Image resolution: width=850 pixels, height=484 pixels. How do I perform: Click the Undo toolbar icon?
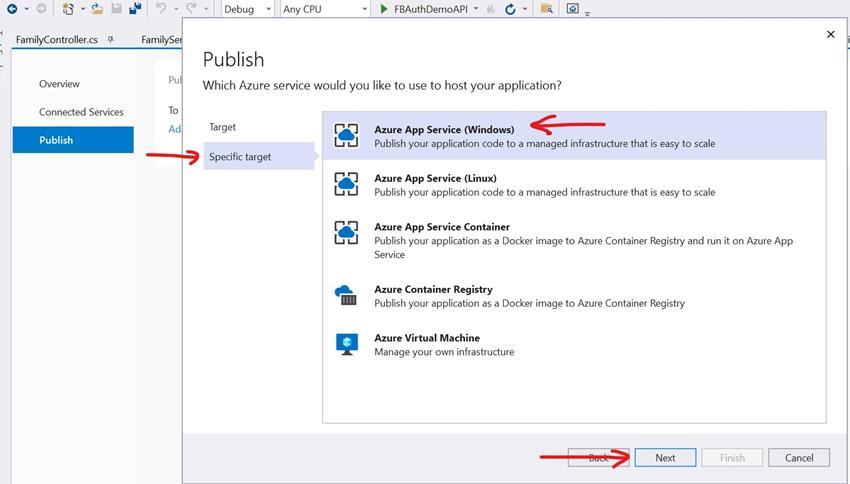point(161,9)
